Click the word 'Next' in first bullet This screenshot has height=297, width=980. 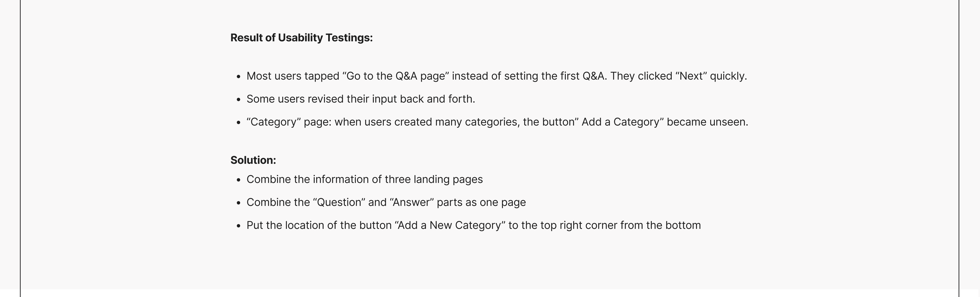(691, 76)
